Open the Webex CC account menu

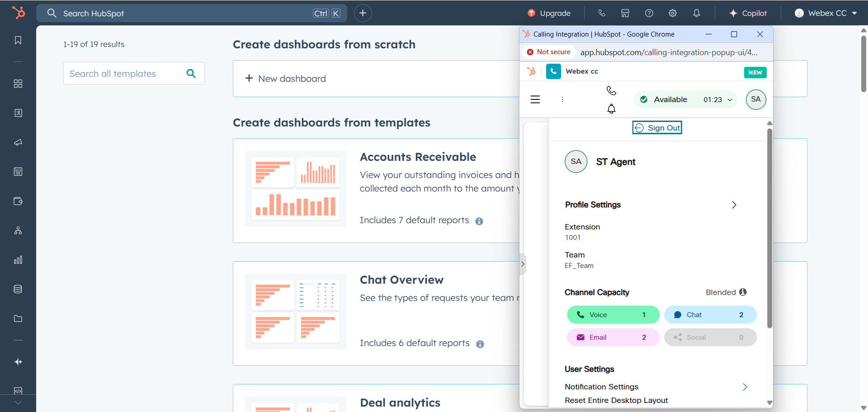(826, 13)
